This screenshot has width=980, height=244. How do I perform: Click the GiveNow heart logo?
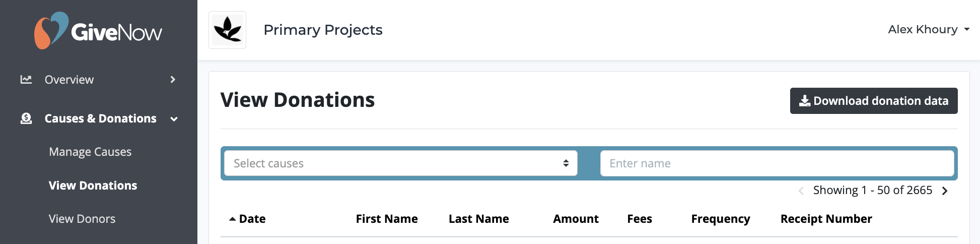point(51,31)
